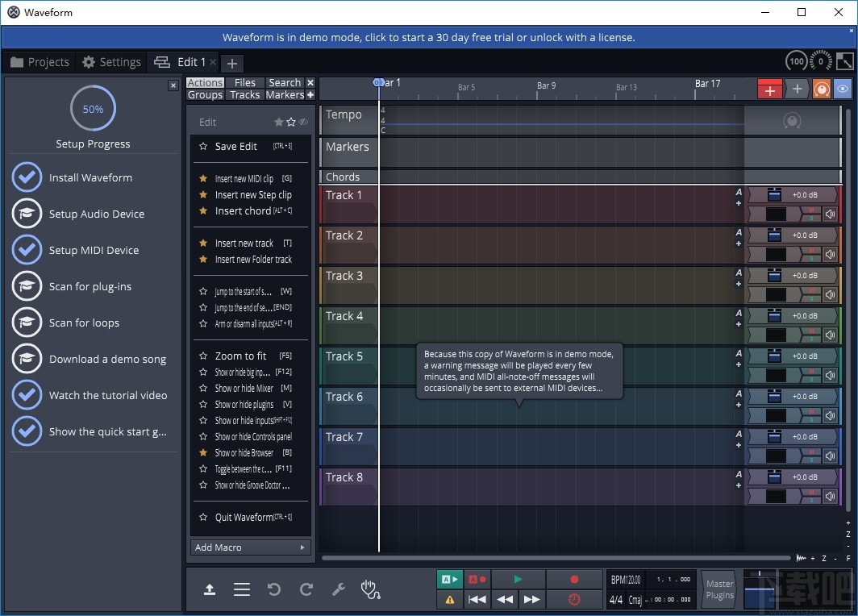
Task: Click the orange automation knob icon
Action: pos(821,89)
